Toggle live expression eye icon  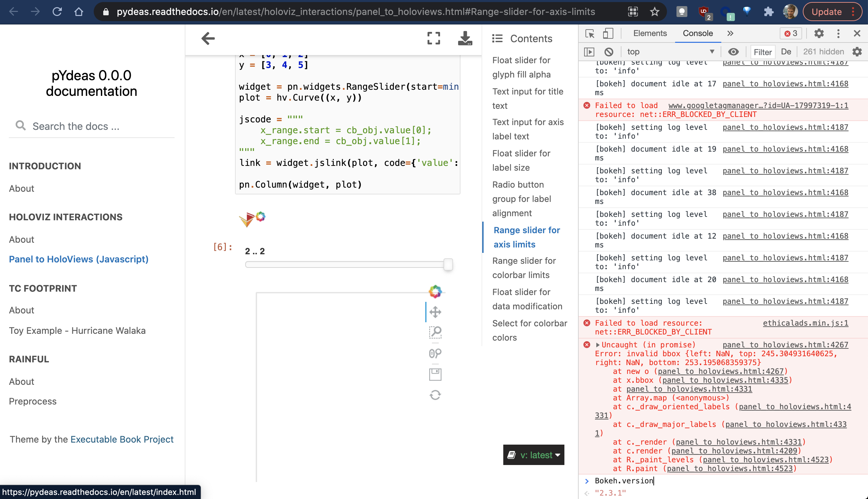[733, 52]
